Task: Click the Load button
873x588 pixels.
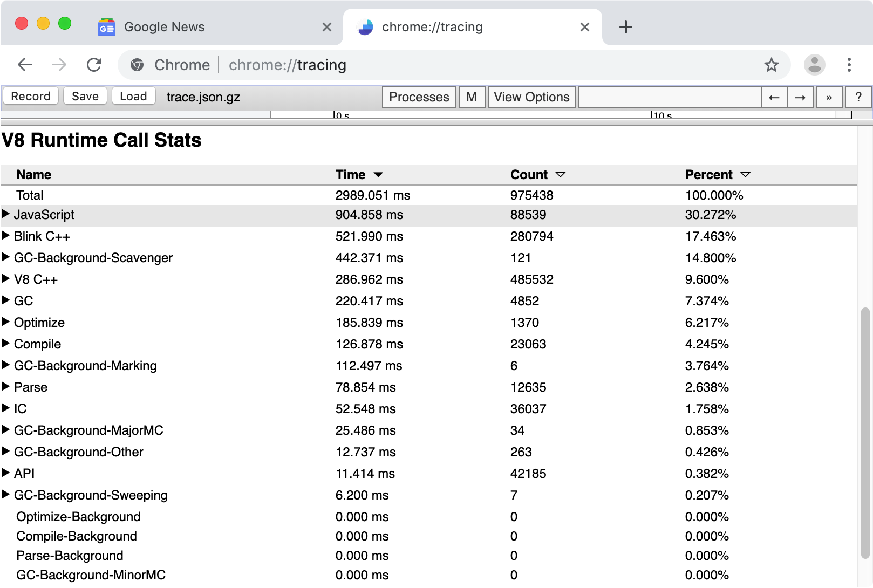Action: [133, 96]
